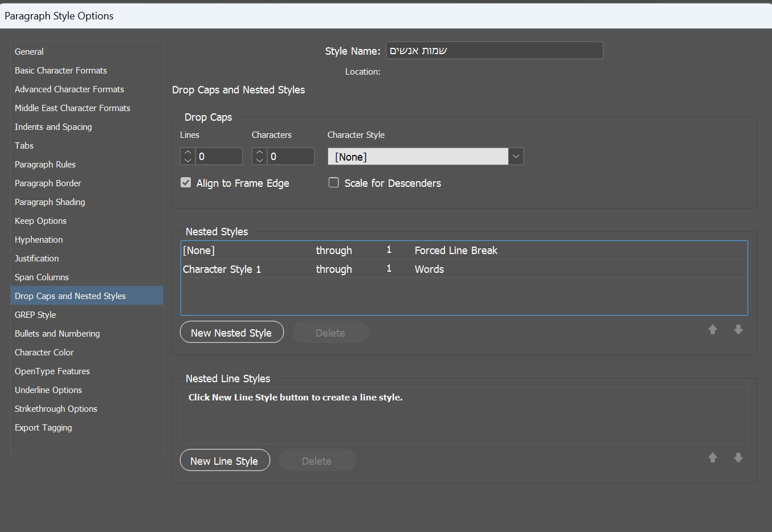The image size is (772, 532).
Task: Open the Drop Caps Character Style dropdown
Action: tap(516, 157)
